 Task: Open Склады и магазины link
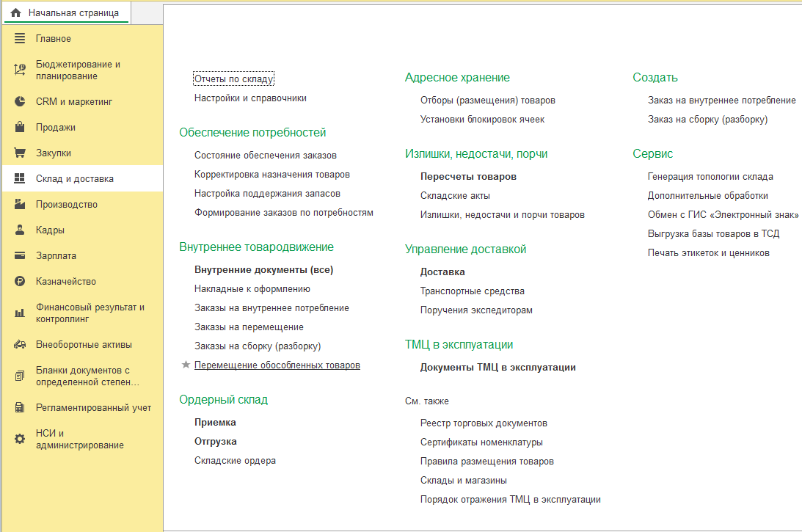click(x=463, y=481)
